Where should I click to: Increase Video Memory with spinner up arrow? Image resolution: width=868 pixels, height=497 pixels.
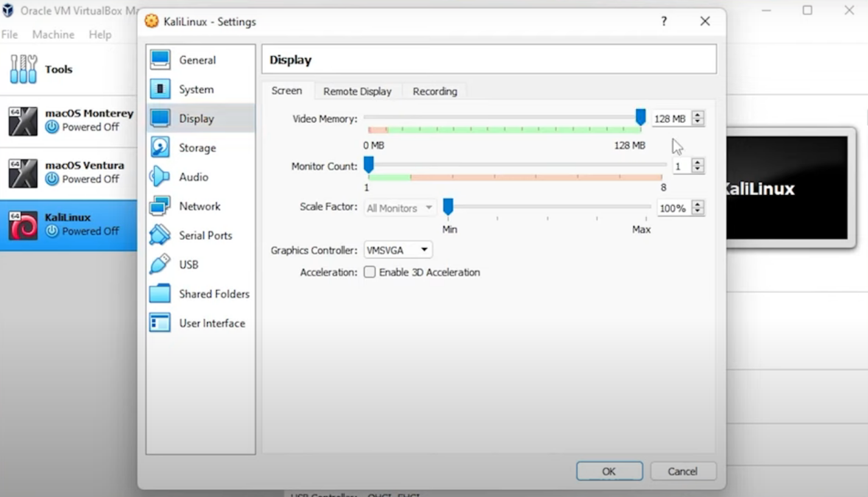point(698,115)
